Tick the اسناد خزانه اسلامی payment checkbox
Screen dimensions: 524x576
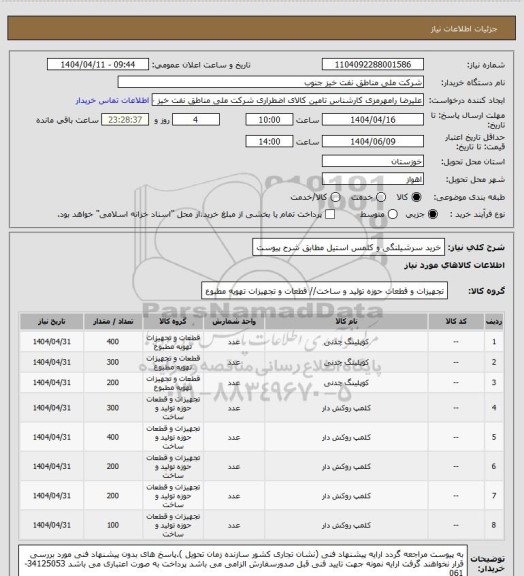pos(330,214)
